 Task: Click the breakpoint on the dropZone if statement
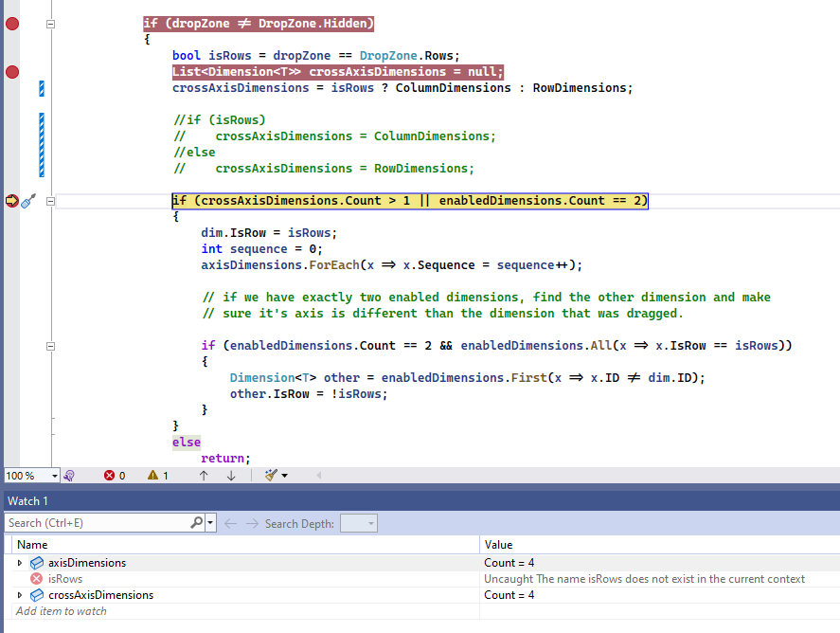(x=11, y=23)
